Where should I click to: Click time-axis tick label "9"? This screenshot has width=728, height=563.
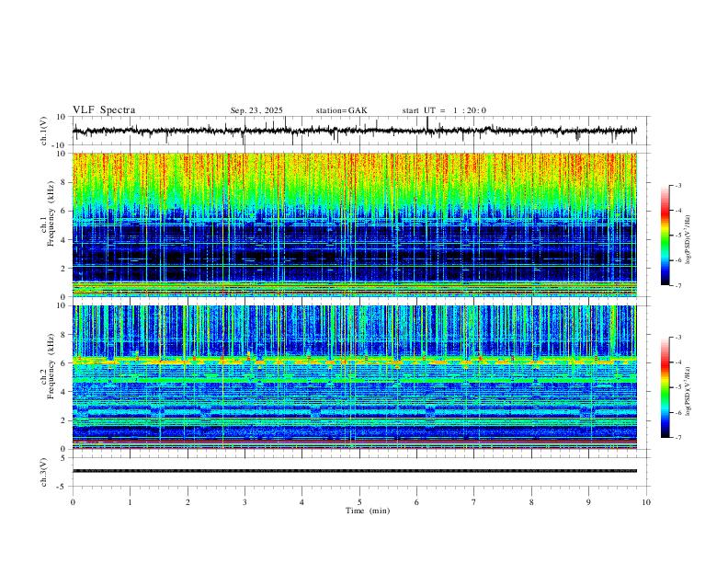(x=588, y=502)
